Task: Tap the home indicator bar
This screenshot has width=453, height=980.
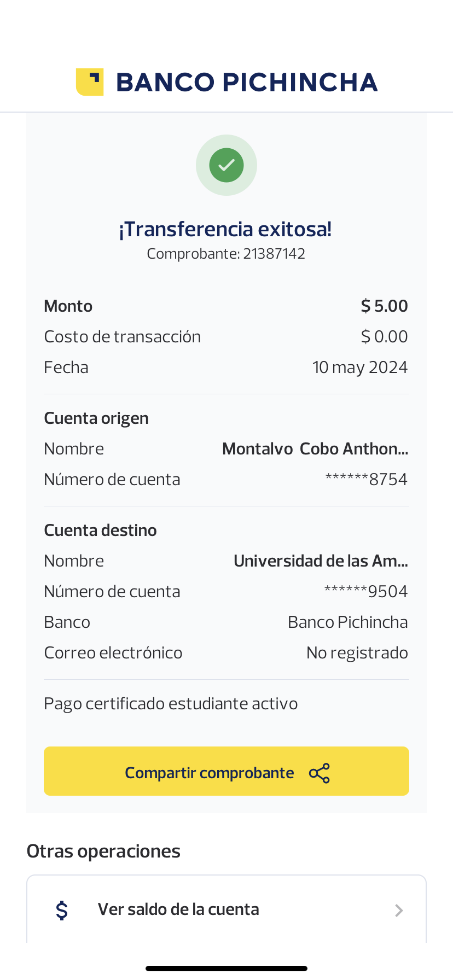Action: pos(226,969)
